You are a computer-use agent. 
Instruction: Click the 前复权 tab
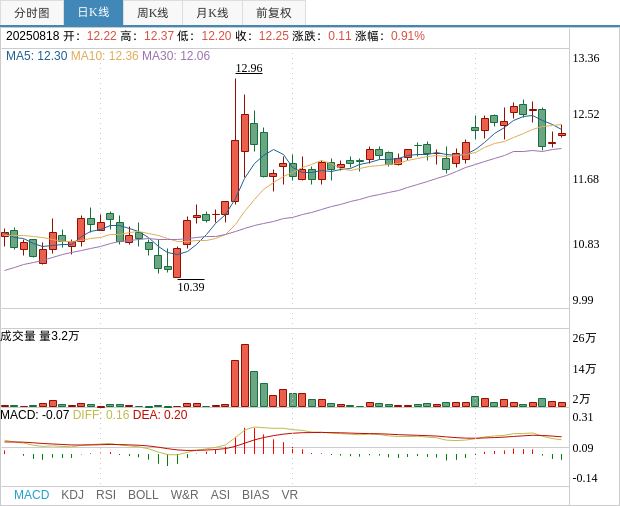[274, 13]
